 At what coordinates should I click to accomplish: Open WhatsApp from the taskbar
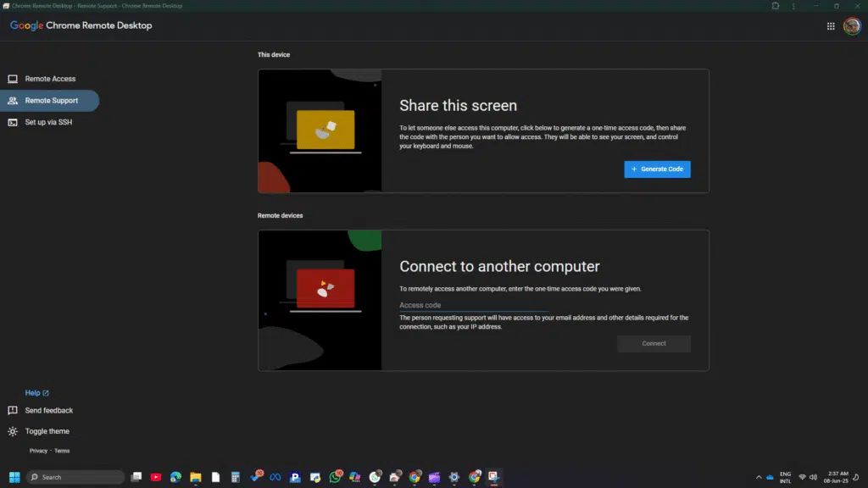(x=336, y=477)
